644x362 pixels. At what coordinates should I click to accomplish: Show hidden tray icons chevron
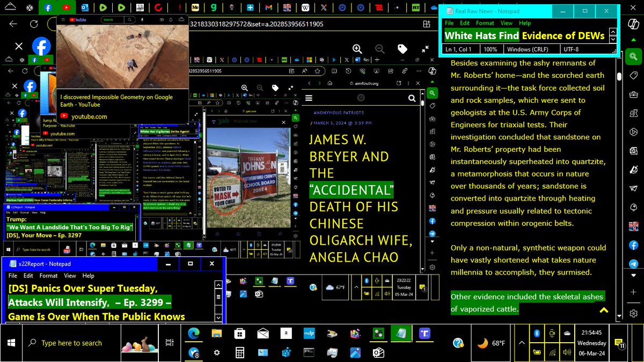tap(521, 342)
